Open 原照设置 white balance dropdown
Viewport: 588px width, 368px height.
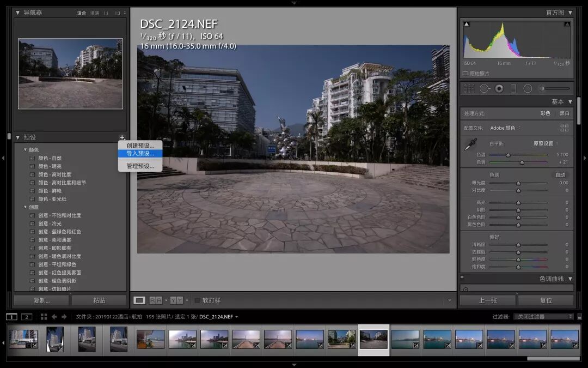(546, 143)
